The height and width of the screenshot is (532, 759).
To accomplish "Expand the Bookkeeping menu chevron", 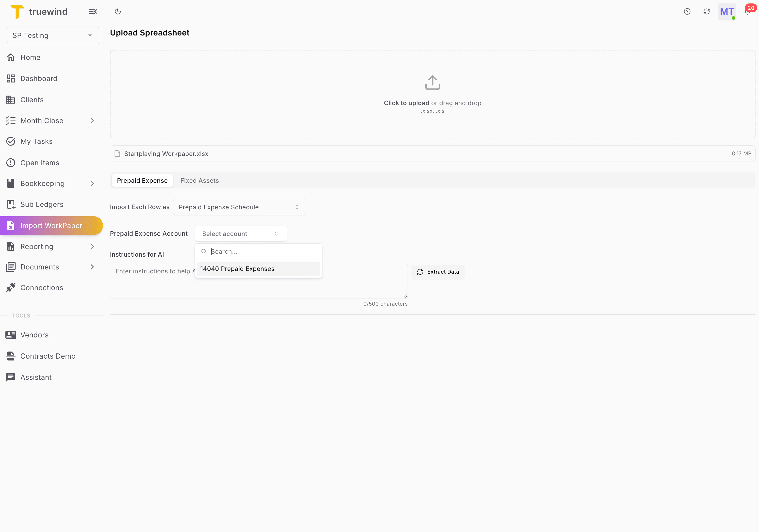I will 92,183.
